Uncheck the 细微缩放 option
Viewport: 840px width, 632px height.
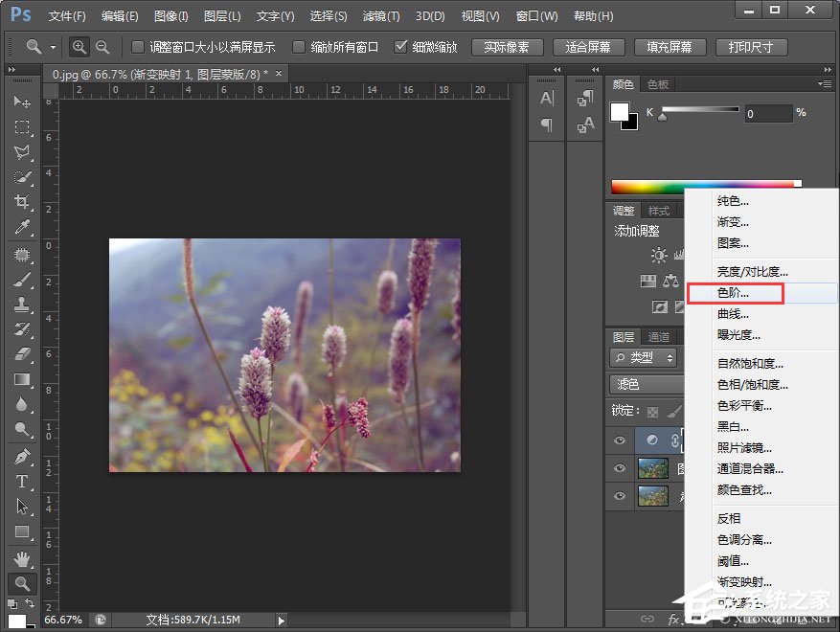point(403,45)
